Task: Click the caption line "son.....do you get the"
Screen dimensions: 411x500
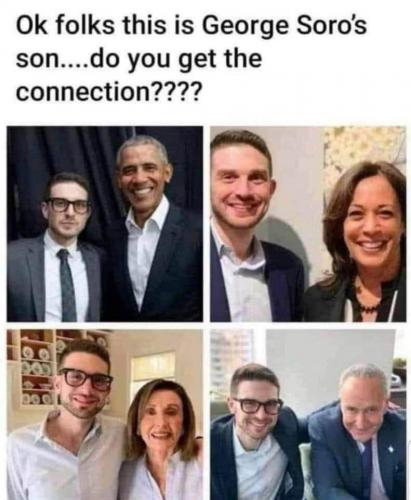Action: [x=139, y=60]
